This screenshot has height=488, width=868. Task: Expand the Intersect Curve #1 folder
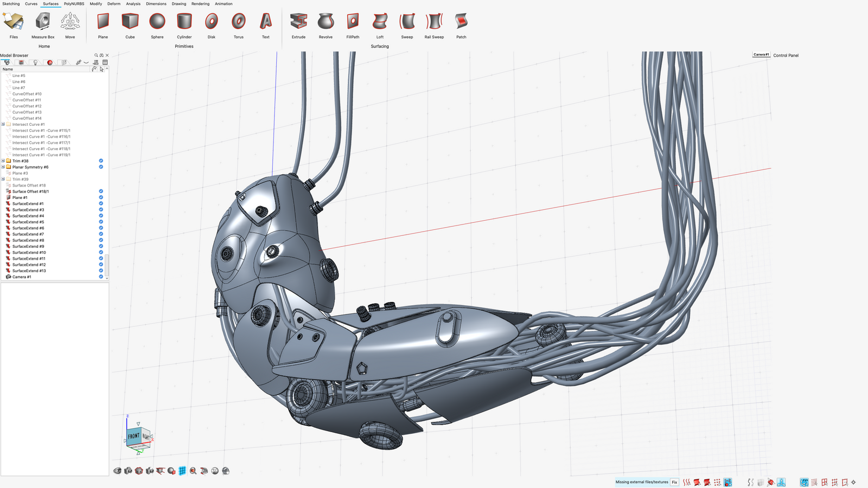[3, 124]
